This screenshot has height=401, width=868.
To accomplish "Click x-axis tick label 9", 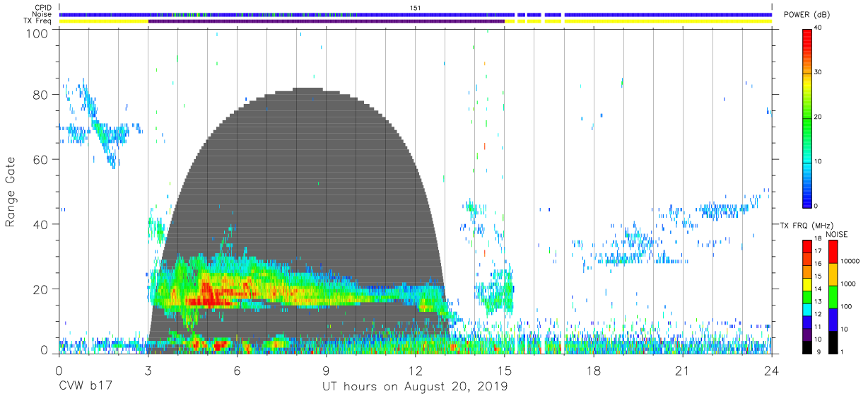I will (x=326, y=371).
